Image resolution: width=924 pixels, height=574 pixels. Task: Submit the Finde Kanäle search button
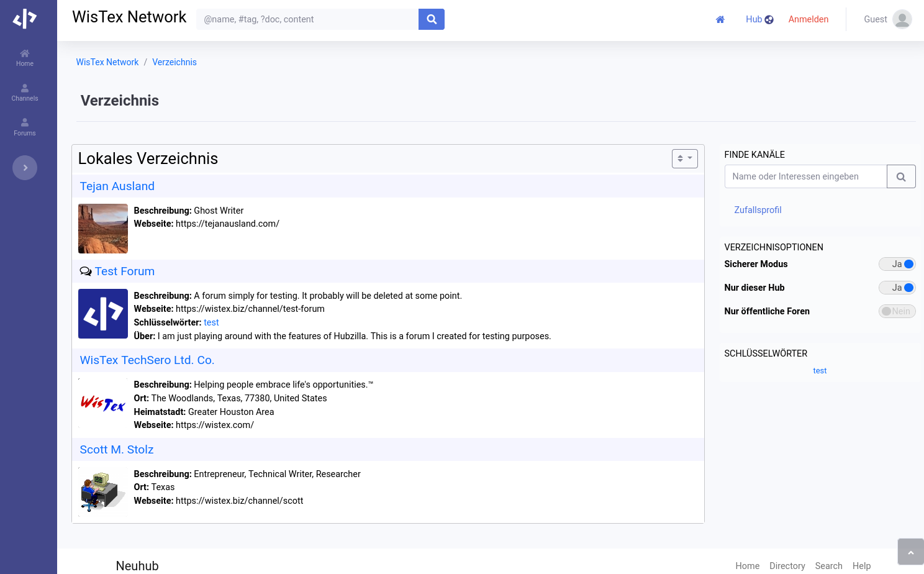(x=901, y=176)
